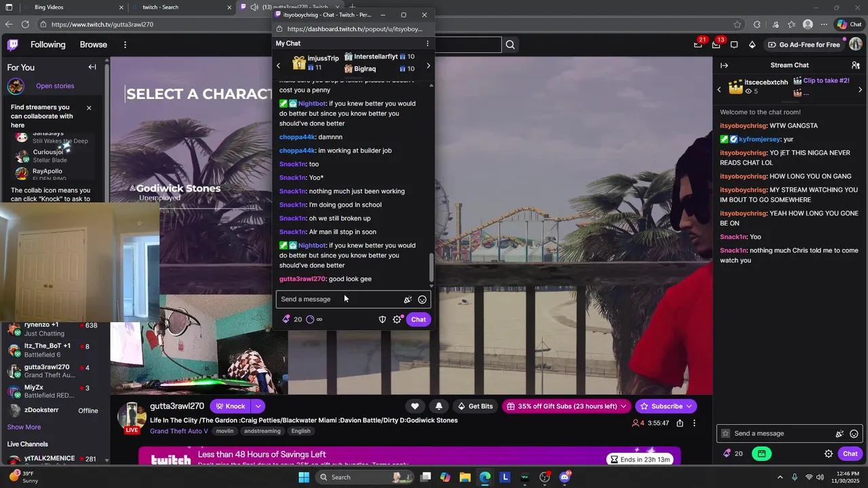This screenshot has height=488, width=868.
Task: Click star icon in Stream Chat input
Action: tap(726, 434)
